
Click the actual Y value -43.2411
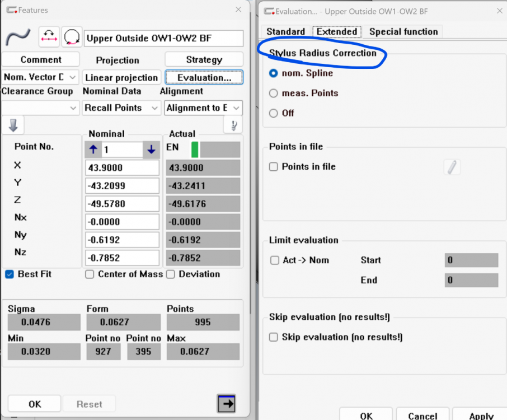(203, 186)
